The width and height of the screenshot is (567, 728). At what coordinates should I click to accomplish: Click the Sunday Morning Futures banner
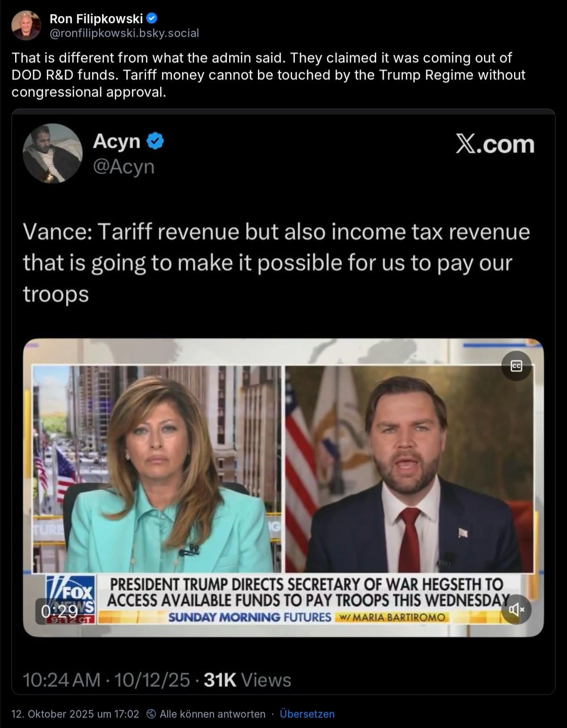point(307,617)
